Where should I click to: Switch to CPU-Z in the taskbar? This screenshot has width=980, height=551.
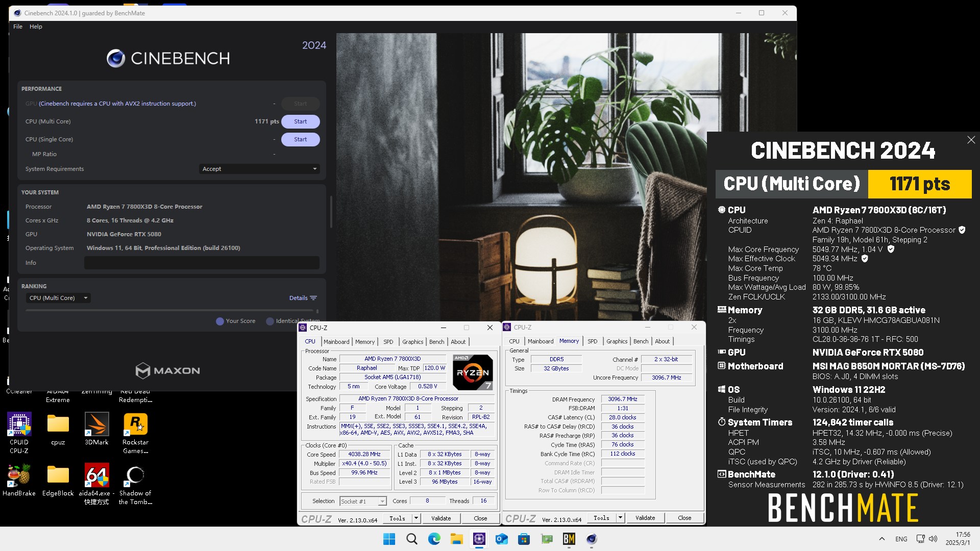point(479,539)
